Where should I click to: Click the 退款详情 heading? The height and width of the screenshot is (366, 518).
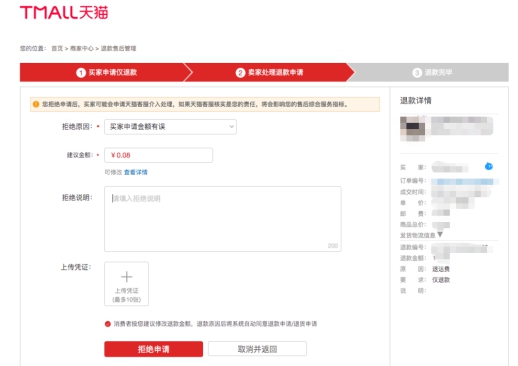[x=416, y=100]
